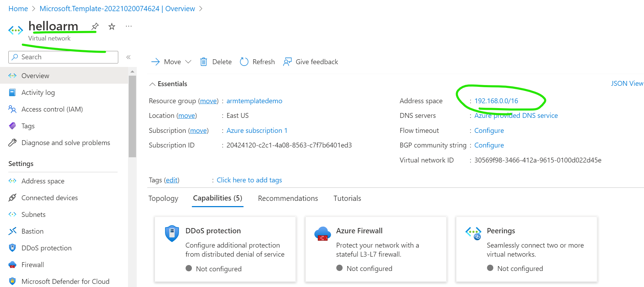This screenshot has width=644, height=287.
Task: Collapse the sidebar with double chevron
Action: point(128,57)
